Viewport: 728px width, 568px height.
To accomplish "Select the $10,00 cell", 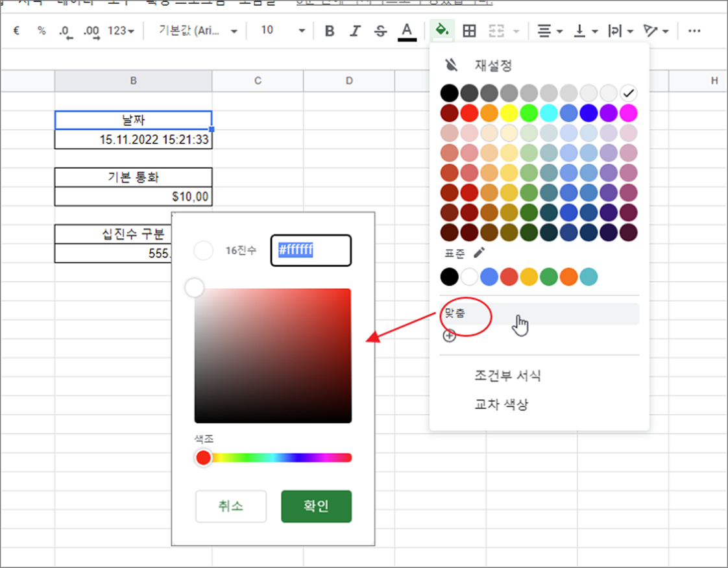I will click(133, 197).
